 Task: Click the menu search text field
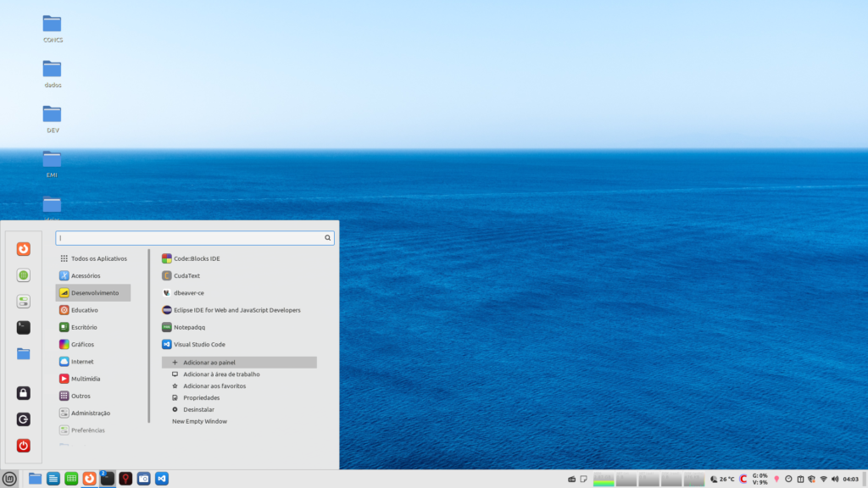coord(191,238)
